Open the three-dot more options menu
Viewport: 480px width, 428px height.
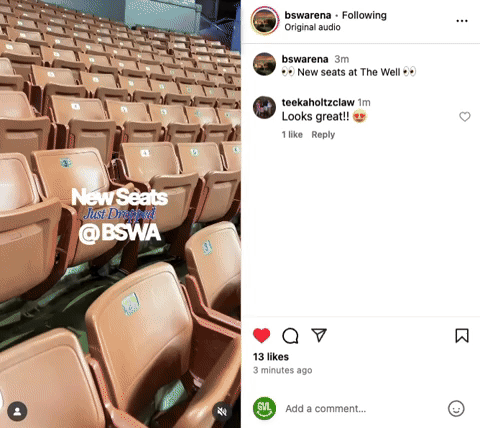point(462,21)
